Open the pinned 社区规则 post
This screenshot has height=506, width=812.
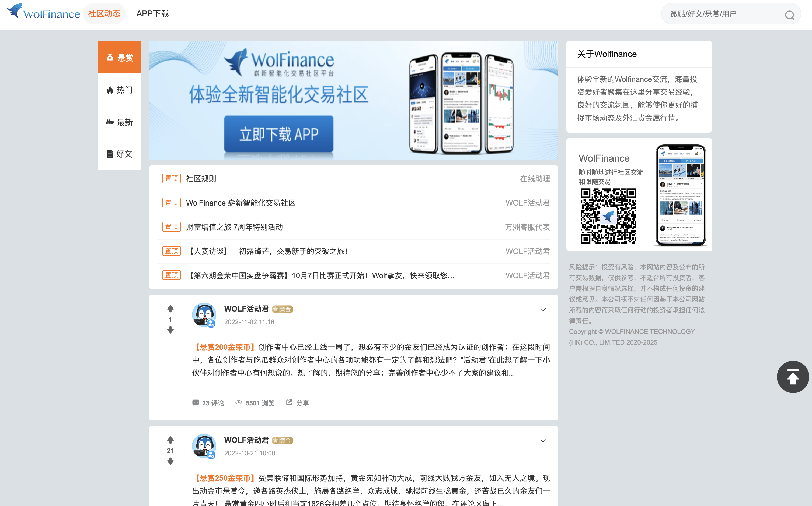click(x=201, y=178)
